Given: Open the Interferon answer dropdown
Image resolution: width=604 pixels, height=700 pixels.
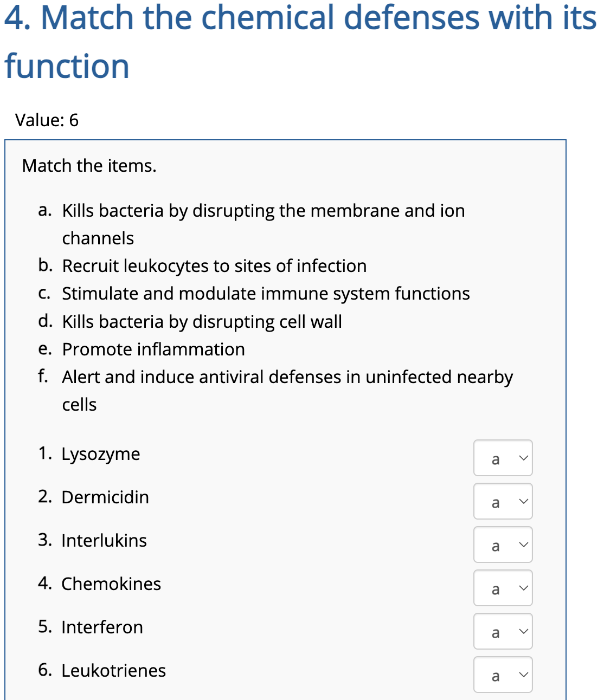Looking at the screenshot, I should (502, 631).
